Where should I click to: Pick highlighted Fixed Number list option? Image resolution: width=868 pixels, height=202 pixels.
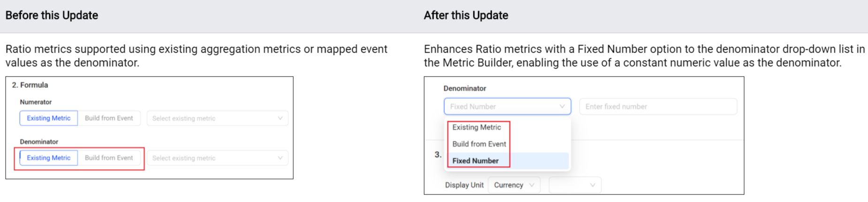475,161
